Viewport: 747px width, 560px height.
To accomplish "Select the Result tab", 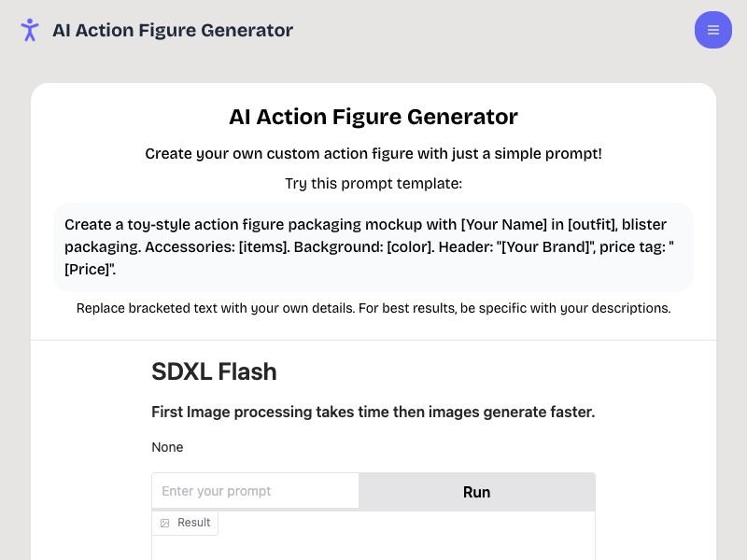I will (x=185, y=523).
